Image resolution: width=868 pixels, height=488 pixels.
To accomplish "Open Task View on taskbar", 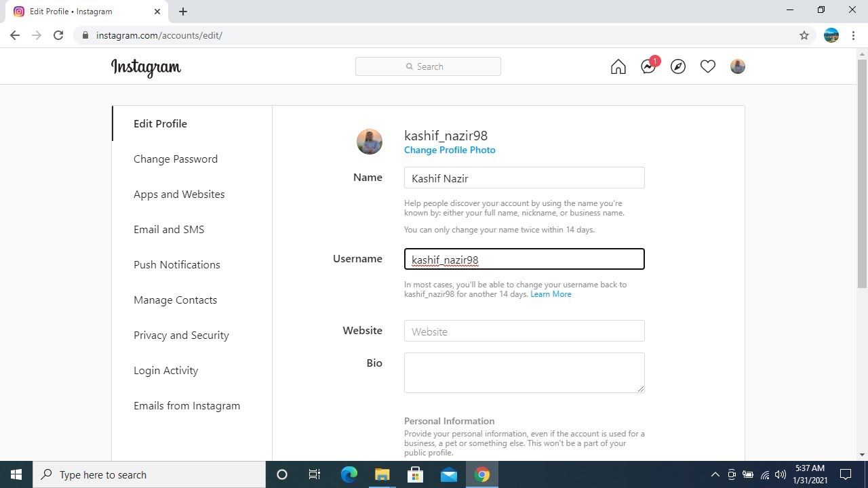I will coord(315,474).
